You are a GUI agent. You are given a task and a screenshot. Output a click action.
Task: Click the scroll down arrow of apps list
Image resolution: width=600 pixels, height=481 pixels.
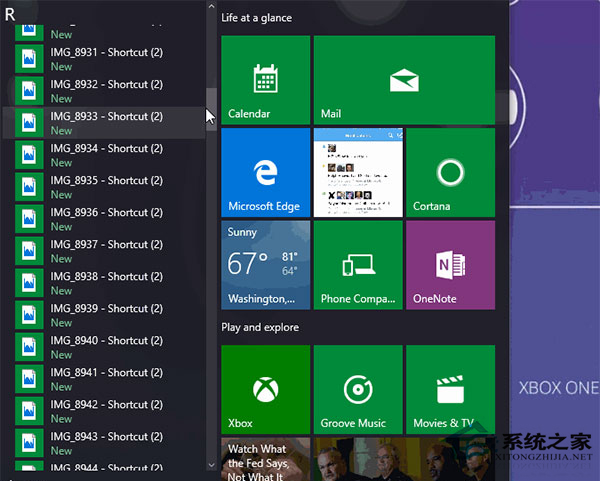tap(211, 465)
